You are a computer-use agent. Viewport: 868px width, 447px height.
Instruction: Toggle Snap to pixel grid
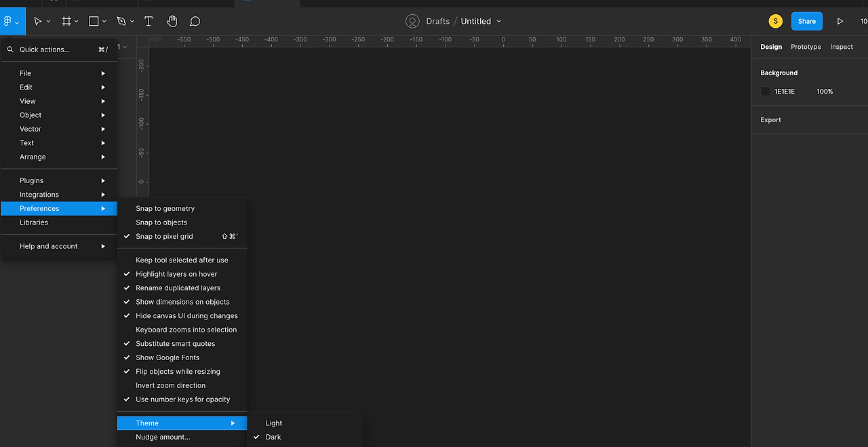(x=182, y=236)
